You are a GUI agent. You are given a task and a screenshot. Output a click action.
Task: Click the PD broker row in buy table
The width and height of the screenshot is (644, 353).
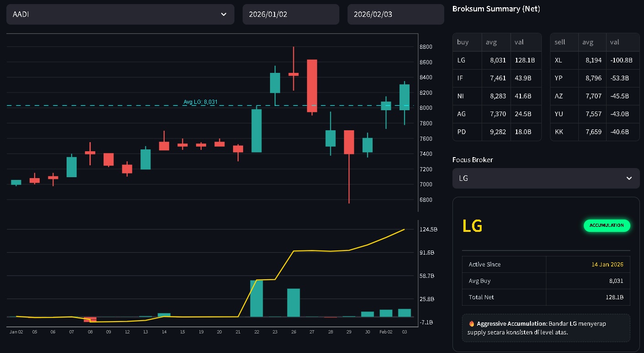point(497,132)
